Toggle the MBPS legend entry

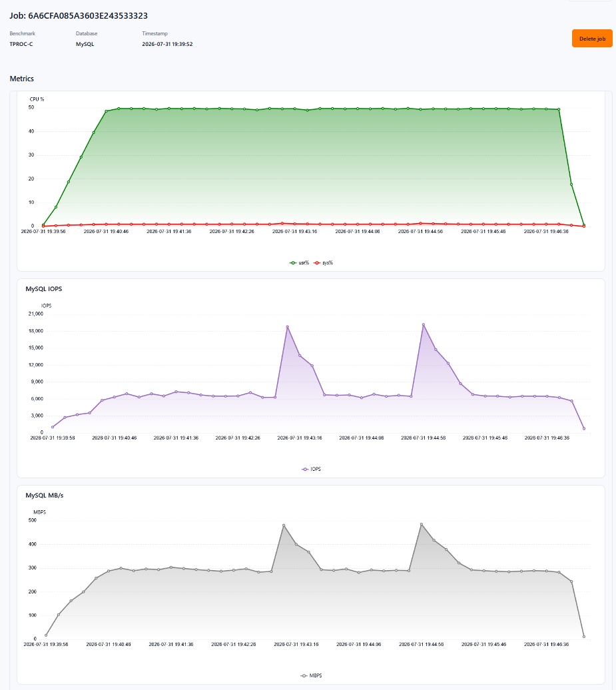(x=311, y=675)
